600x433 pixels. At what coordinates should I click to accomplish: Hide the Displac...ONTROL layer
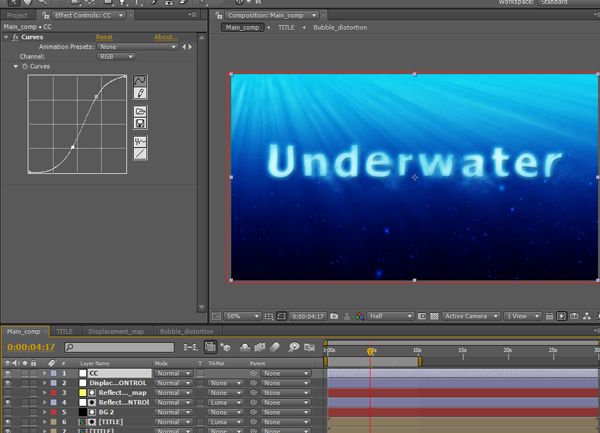tap(8, 383)
